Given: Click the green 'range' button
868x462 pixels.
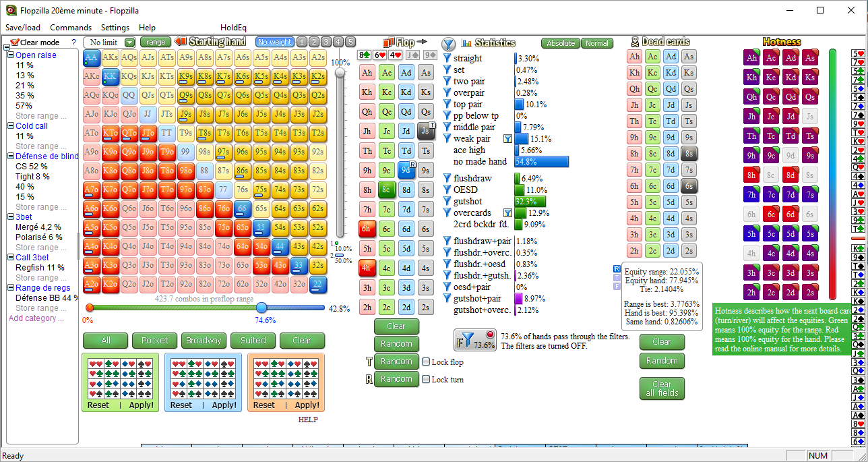Looking at the screenshot, I should (x=156, y=42).
